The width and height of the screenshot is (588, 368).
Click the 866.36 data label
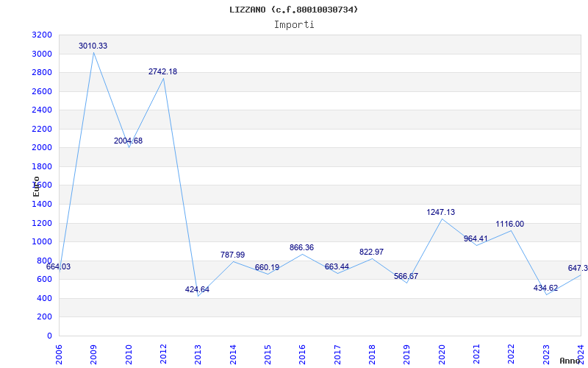pyautogui.click(x=301, y=248)
